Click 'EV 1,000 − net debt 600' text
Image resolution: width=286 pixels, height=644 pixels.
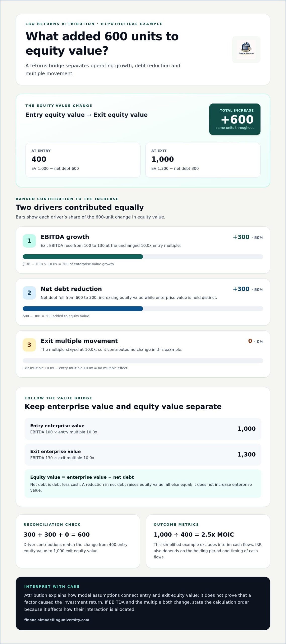coord(55,169)
